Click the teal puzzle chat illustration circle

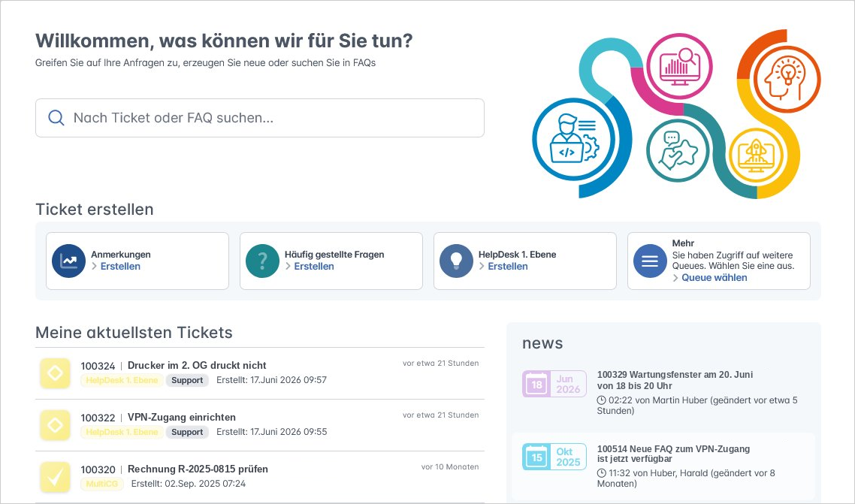pos(678,151)
